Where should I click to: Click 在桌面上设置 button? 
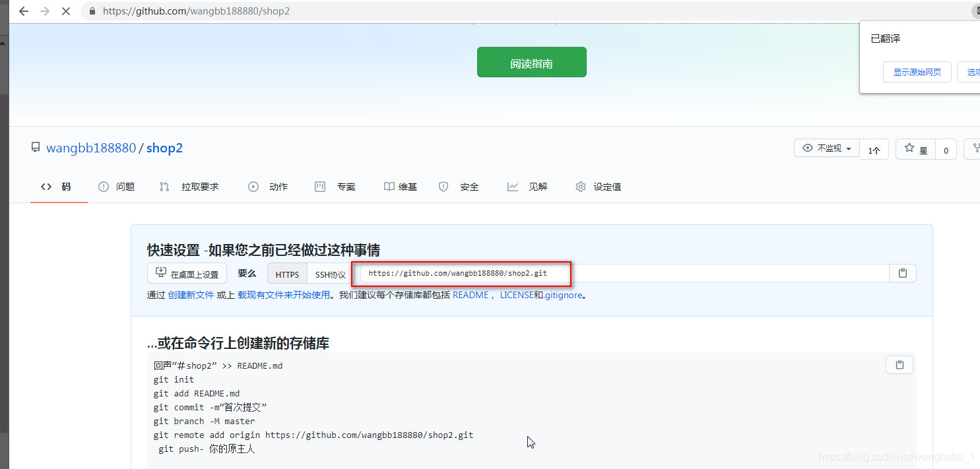coord(187,273)
